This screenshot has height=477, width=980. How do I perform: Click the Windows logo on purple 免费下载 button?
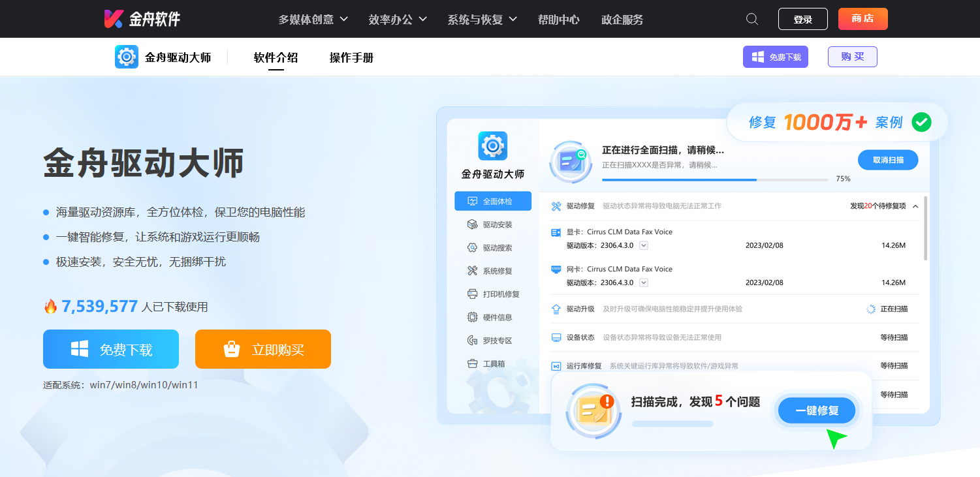(758, 57)
